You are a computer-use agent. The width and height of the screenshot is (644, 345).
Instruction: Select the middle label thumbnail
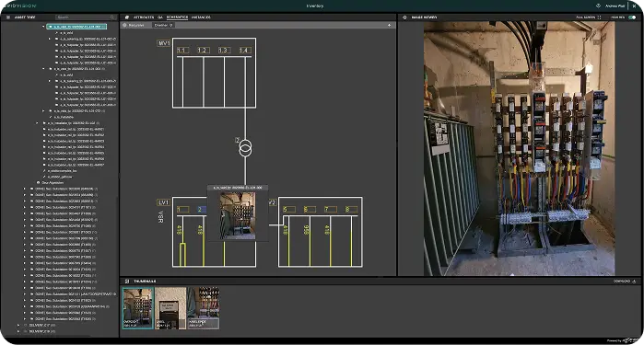(x=170, y=308)
